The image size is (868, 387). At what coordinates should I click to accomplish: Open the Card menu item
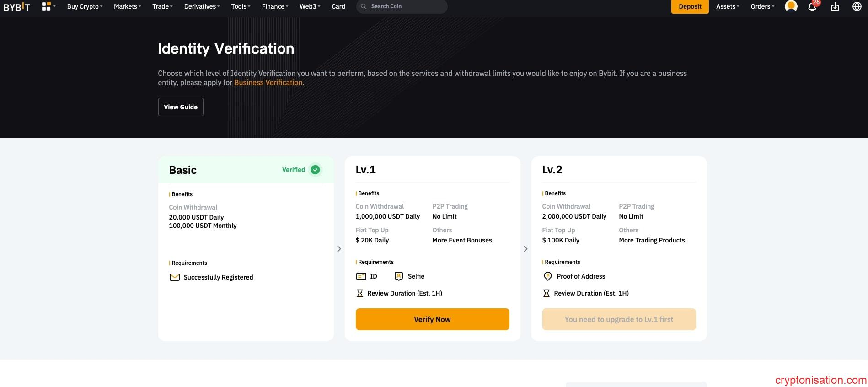(x=338, y=6)
